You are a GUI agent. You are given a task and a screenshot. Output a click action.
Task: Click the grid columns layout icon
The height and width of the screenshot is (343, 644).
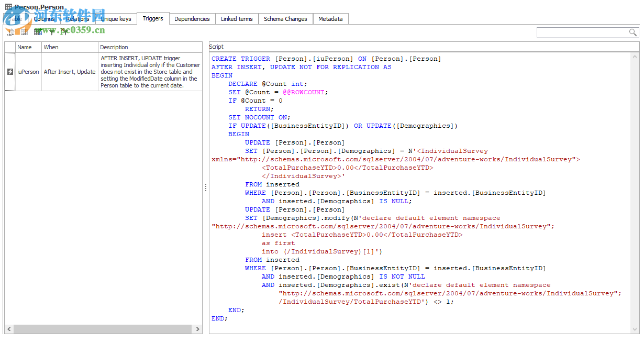click(x=24, y=32)
